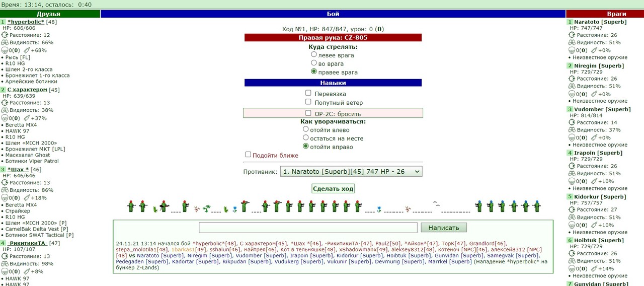Click the 'Написать' chat button

[444, 228]
